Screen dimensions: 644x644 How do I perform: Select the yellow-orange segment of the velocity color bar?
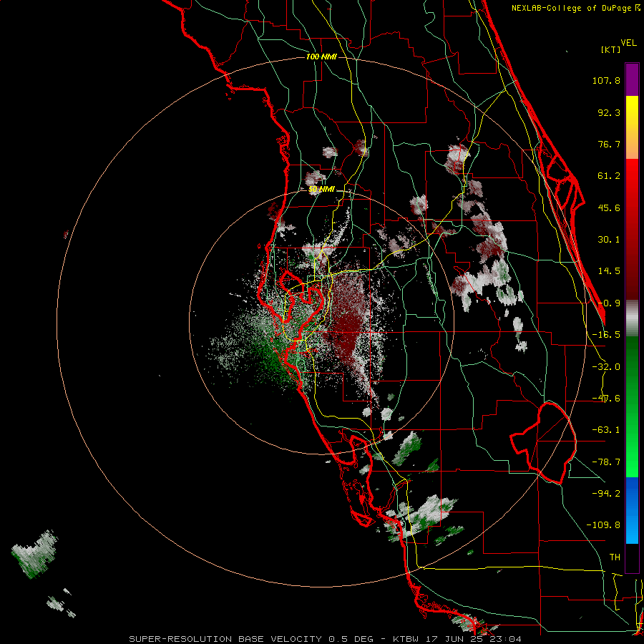coord(632,127)
